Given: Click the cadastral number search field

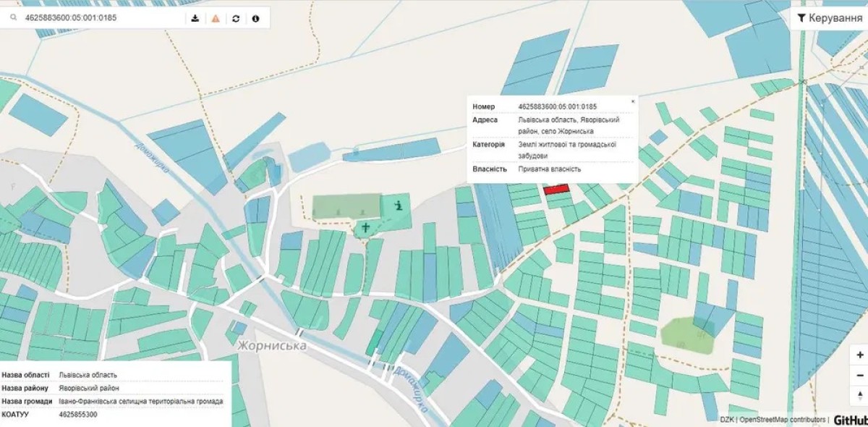Looking at the screenshot, I should (x=101, y=18).
